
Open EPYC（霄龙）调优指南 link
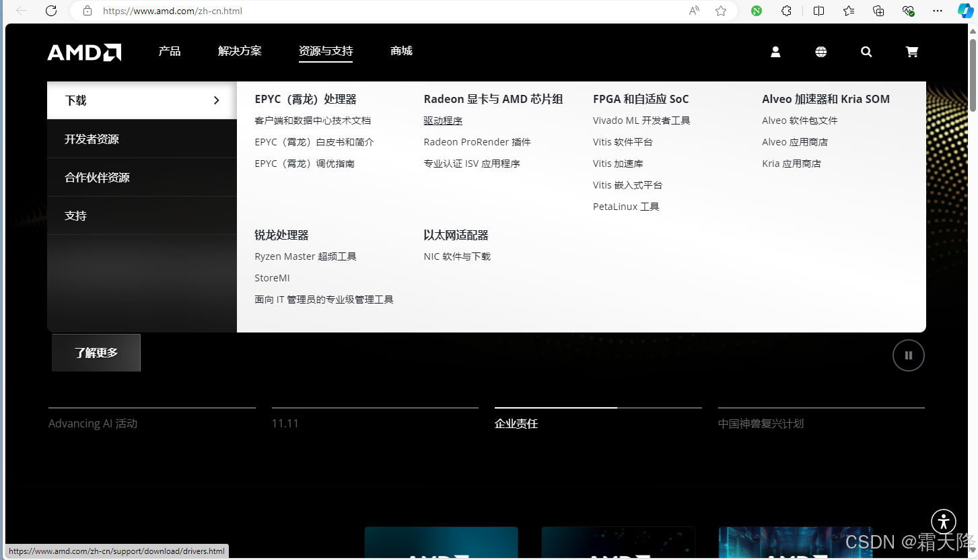point(305,164)
